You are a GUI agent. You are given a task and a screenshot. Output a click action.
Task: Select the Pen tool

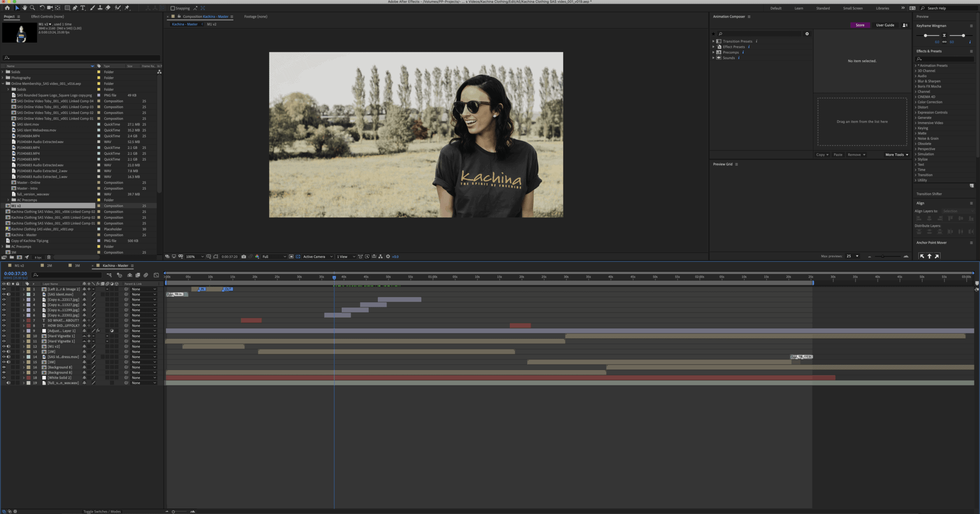75,8
